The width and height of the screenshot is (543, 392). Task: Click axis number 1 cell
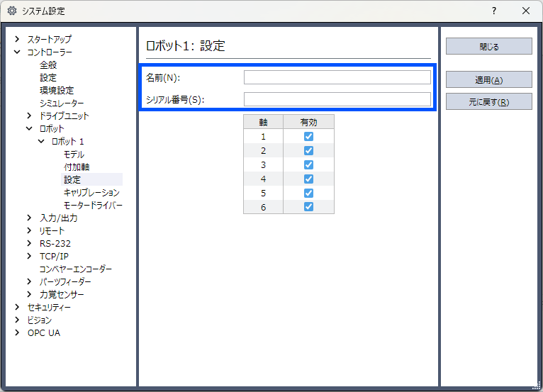coord(263,136)
